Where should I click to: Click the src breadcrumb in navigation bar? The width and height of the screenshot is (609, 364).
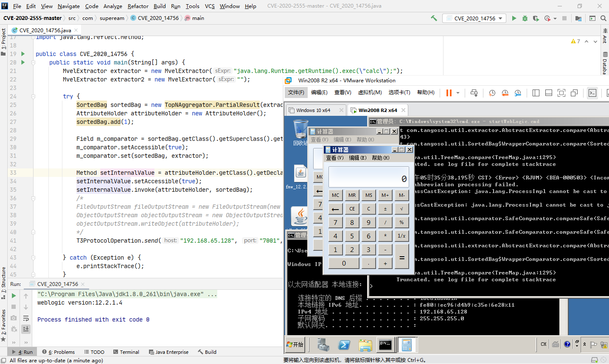click(x=72, y=18)
